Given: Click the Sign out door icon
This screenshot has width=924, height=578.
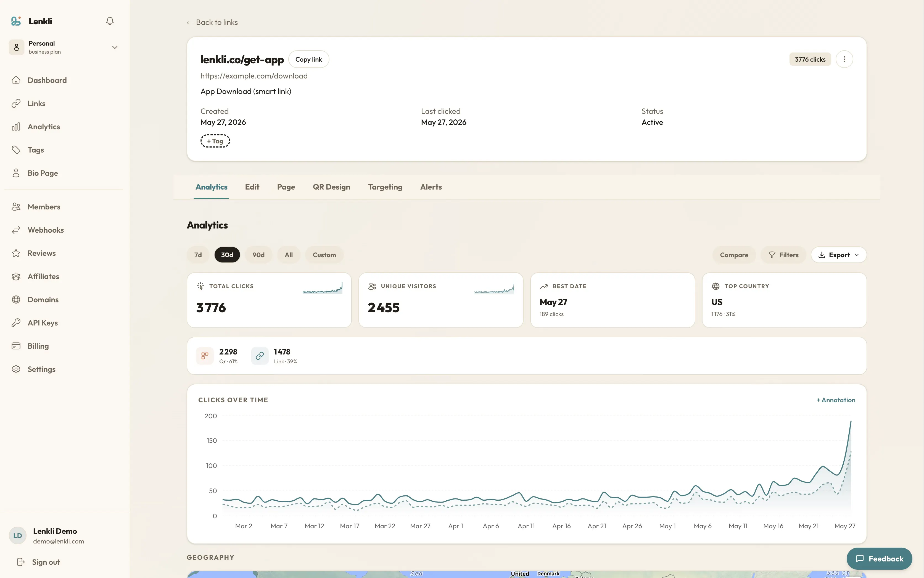Looking at the screenshot, I should tap(21, 562).
